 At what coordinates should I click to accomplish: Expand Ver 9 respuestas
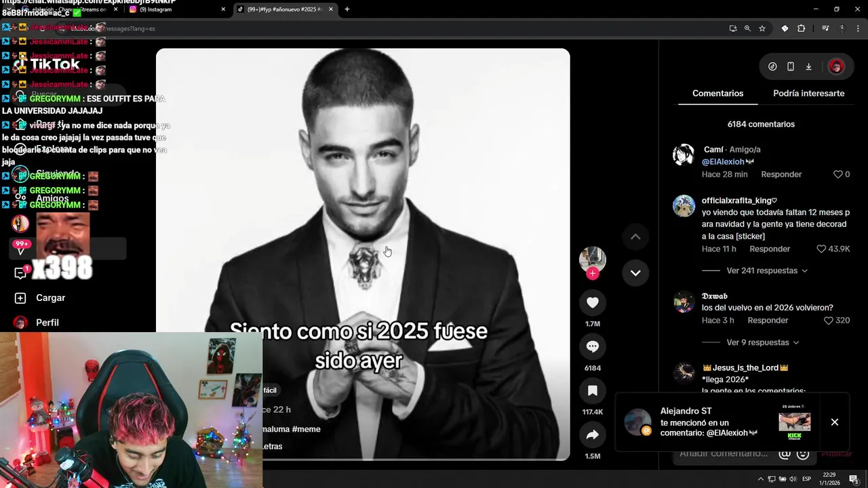(762, 342)
